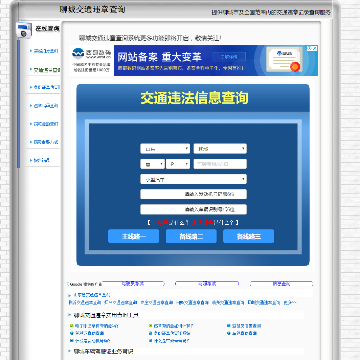The image size is (360, 360).
Task: Click the 交通违法信息查询 heading
Action: pyautogui.click(x=194, y=98)
